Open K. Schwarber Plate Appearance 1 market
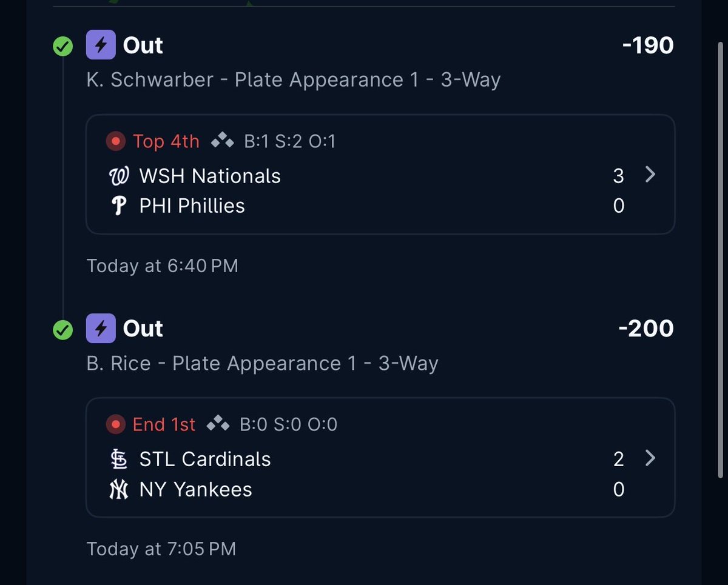Image resolution: width=728 pixels, height=585 pixels. [x=294, y=80]
